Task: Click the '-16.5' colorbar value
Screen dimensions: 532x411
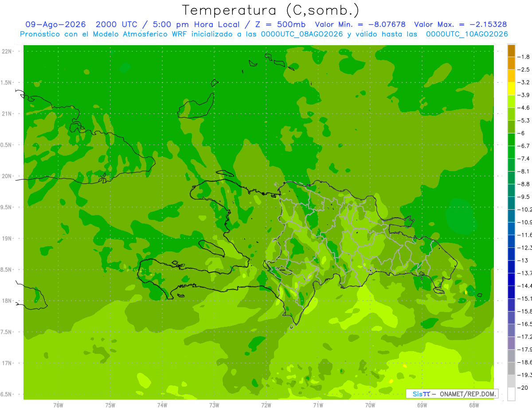Action: pyautogui.click(x=524, y=324)
